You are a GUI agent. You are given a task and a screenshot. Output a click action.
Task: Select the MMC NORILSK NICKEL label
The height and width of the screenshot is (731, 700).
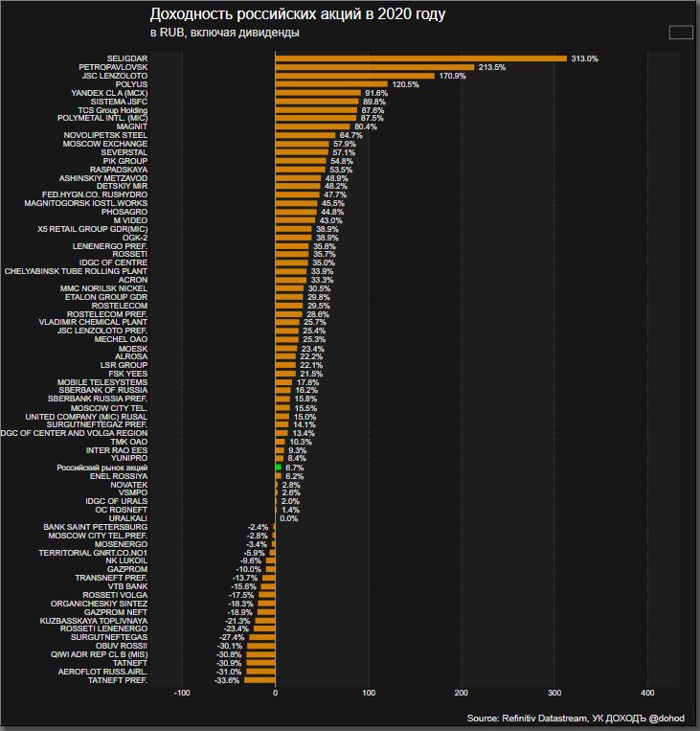click(x=103, y=288)
